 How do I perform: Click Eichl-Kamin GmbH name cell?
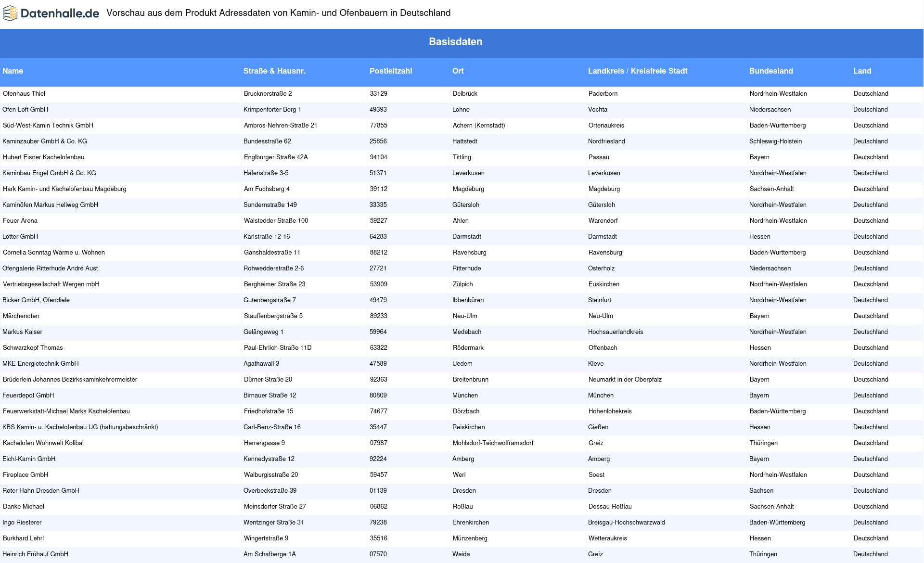(29, 459)
